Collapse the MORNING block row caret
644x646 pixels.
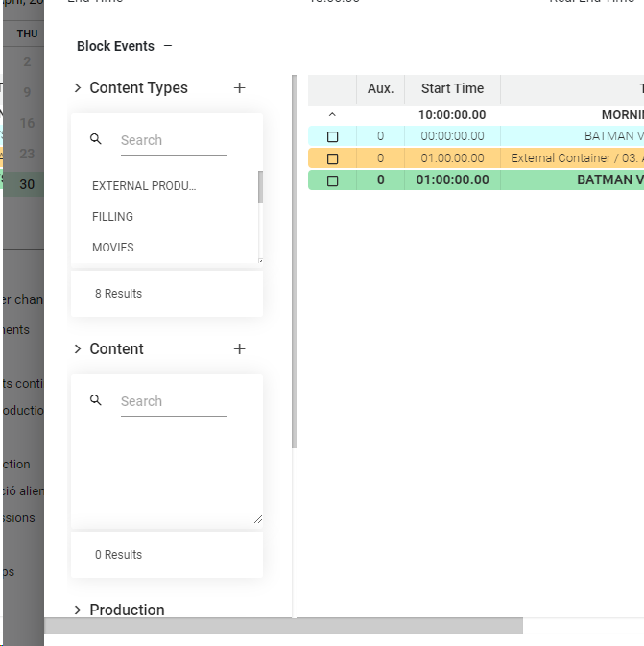click(x=332, y=115)
